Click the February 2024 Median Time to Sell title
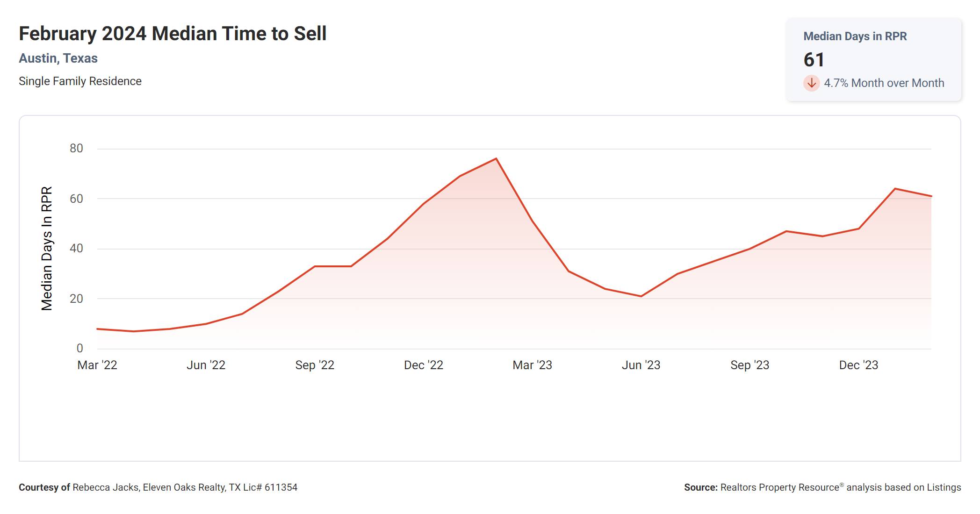Image resolution: width=980 pixels, height=514 pixels. pyautogui.click(x=173, y=34)
